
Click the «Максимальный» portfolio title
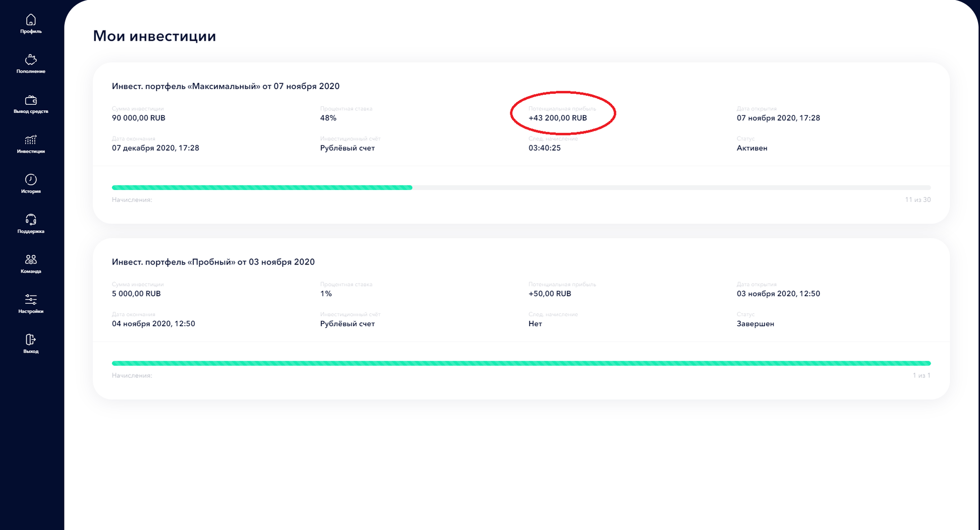(x=226, y=86)
